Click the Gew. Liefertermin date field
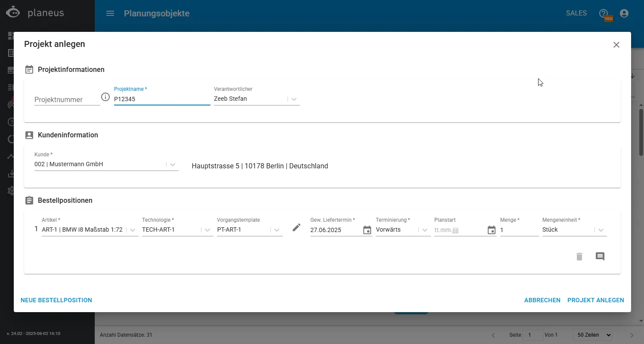 pos(336,230)
